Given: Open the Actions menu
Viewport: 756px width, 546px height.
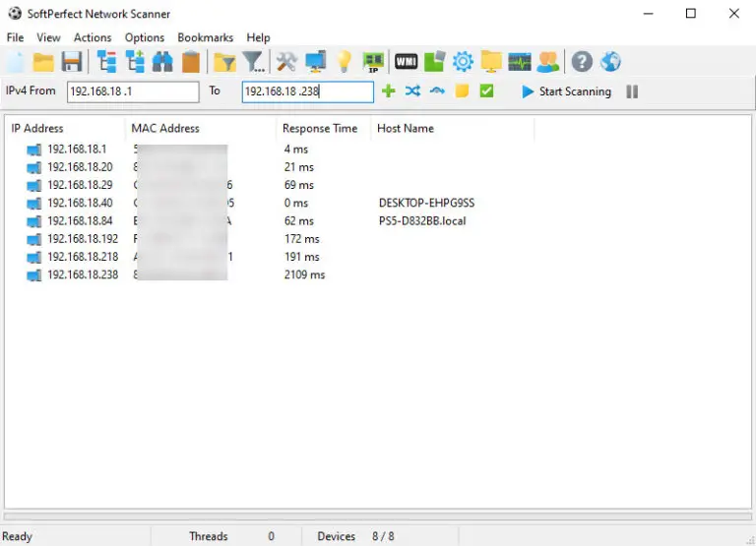Looking at the screenshot, I should point(93,37).
